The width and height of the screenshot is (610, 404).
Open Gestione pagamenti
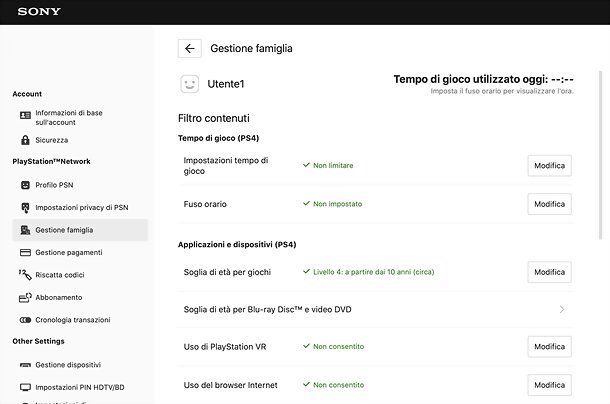[80, 253]
